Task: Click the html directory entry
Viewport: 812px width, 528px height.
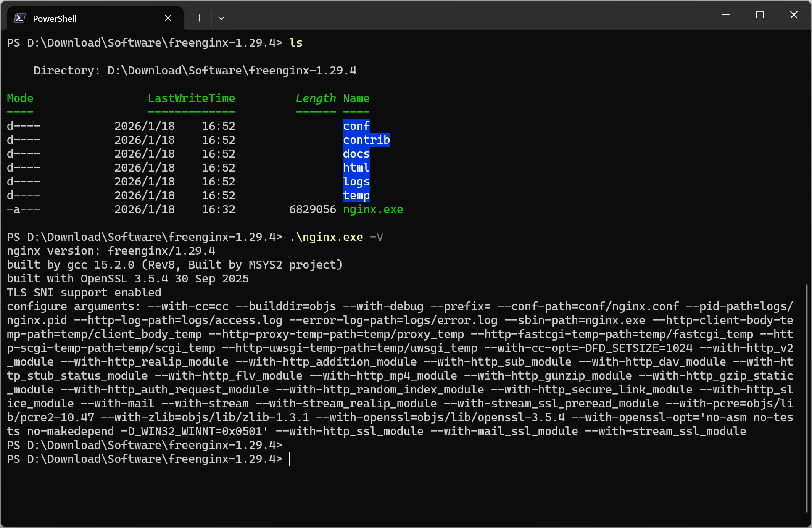Action: [x=356, y=168]
